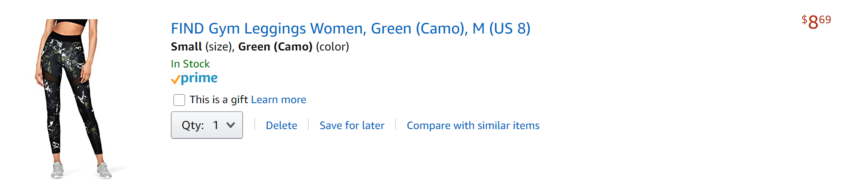Screen dimensions: 868x184
Task: Click the sneakers in the product photo
Action: [58, 170]
